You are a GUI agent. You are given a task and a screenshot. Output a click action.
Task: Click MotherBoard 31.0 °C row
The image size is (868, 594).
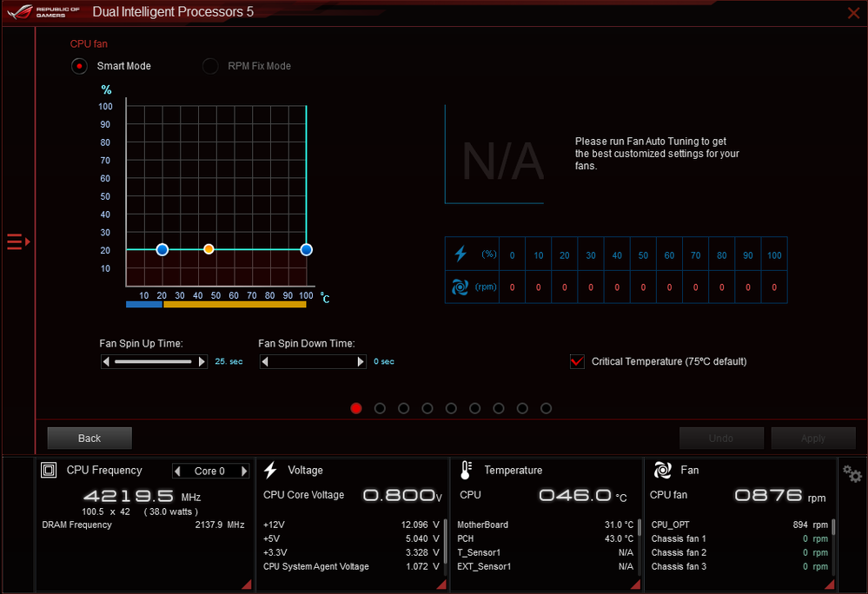(x=546, y=525)
